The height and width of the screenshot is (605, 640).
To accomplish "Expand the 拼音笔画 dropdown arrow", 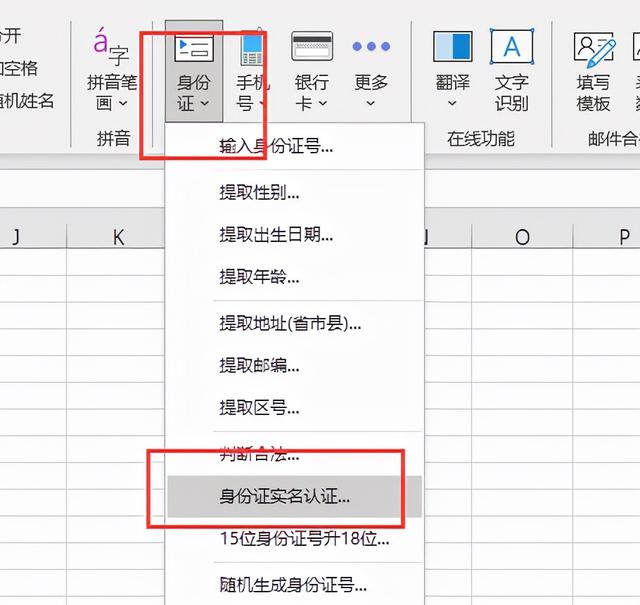I will coord(123,103).
